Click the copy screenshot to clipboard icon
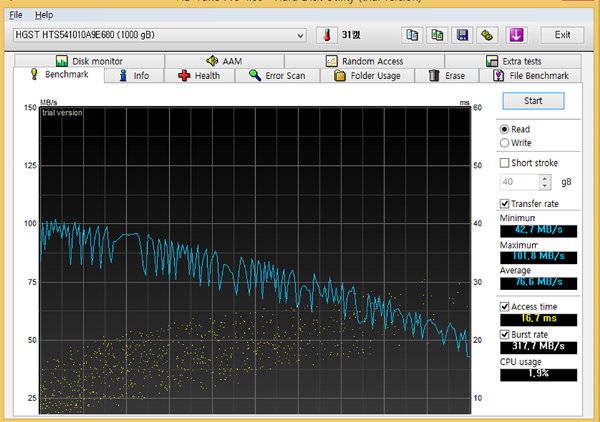600x422 pixels. [437, 35]
